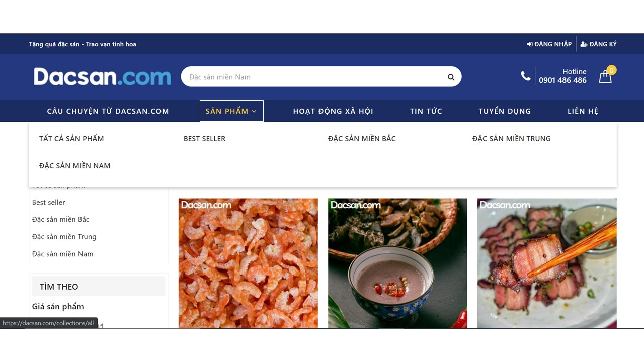Viewport: 644px width, 362px height.
Task: Select Tất Cả Sản Phẩm in dropdown
Action: pos(71,138)
